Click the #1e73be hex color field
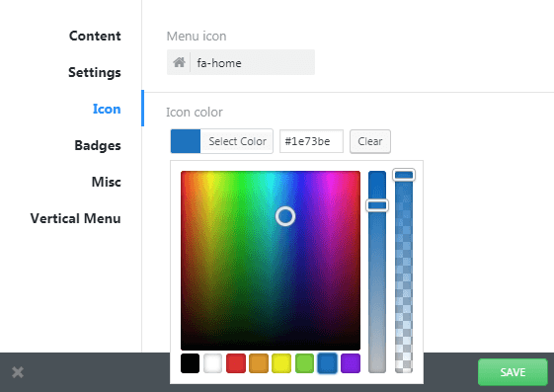Screen dimensions: 554x392 (311, 141)
